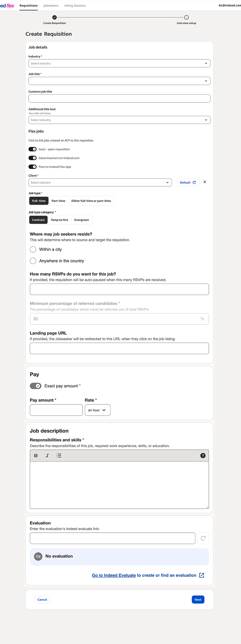Viewport: 241px width, 644px height.
Task: Click the Italic formatting icon
Action: 47,456
